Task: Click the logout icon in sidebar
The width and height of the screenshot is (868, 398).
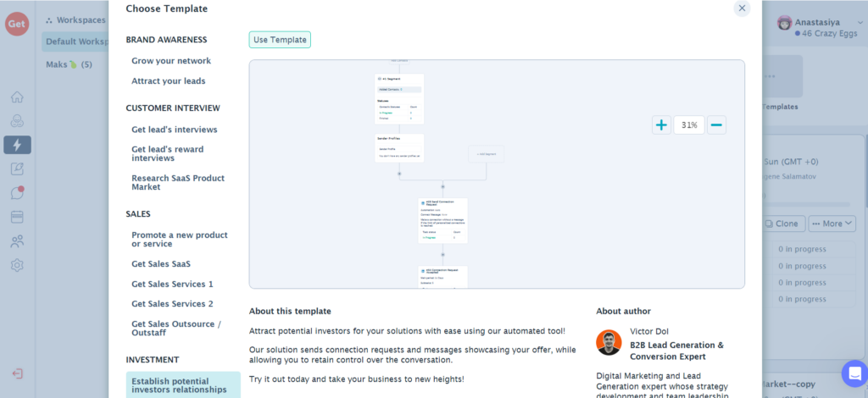Action: pos(17,373)
